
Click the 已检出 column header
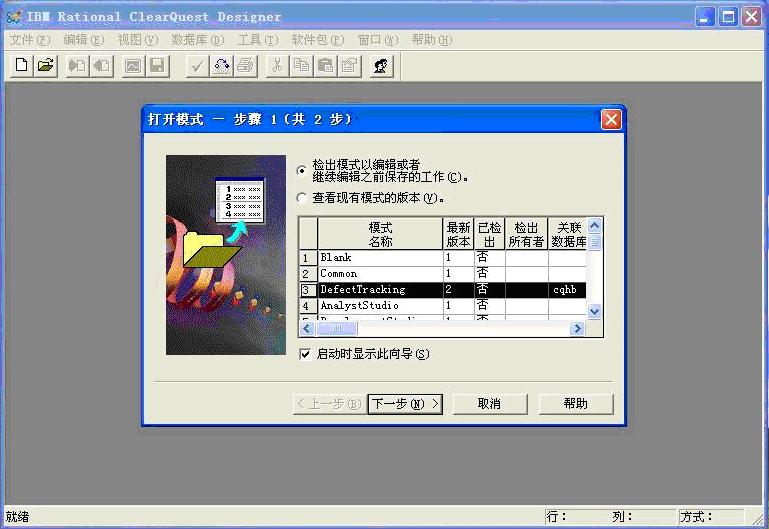(x=489, y=234)
